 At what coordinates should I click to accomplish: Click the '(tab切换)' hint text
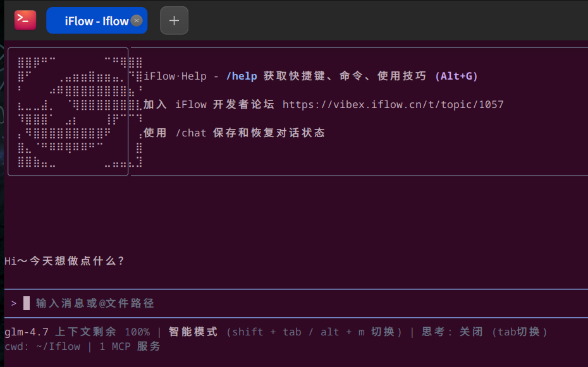(x=519, y=332)
